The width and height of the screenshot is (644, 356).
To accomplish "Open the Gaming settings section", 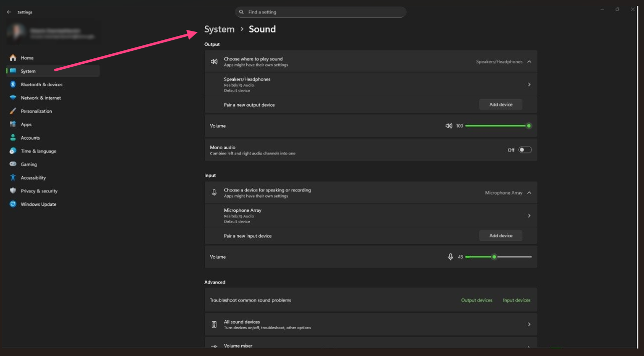I will click(x=29, y=165).
